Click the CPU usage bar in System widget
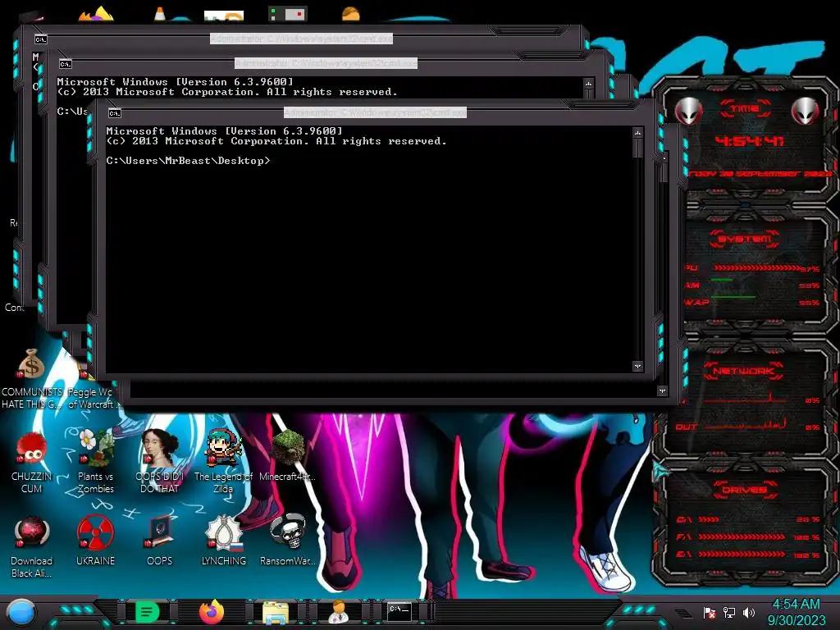Viewport: 840px width, 630px height. pos(756,268)
